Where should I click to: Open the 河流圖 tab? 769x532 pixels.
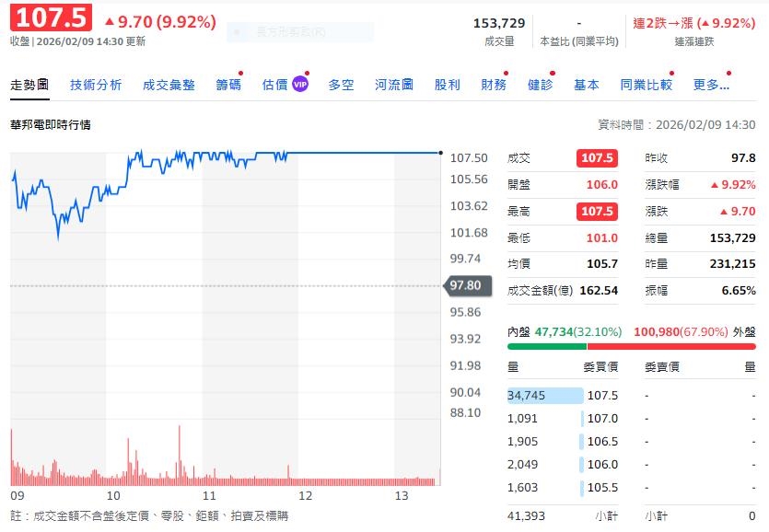tap(393, 85)
